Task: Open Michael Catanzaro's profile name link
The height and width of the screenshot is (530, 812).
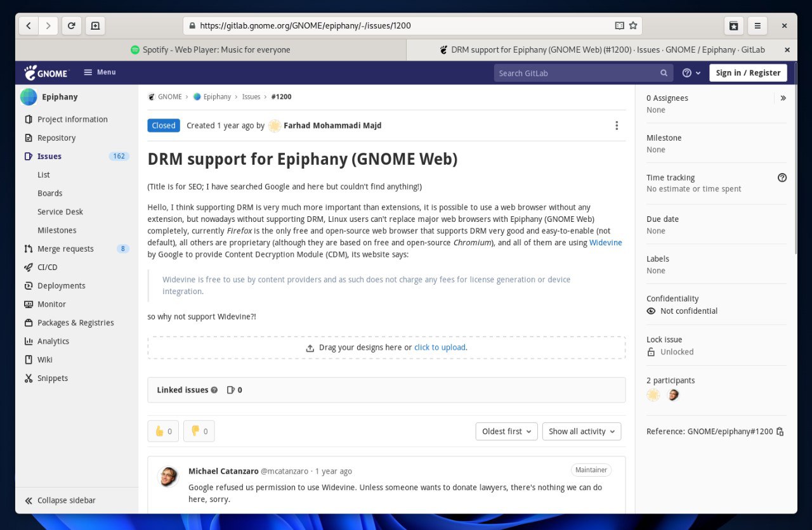Action: (223, 471)
